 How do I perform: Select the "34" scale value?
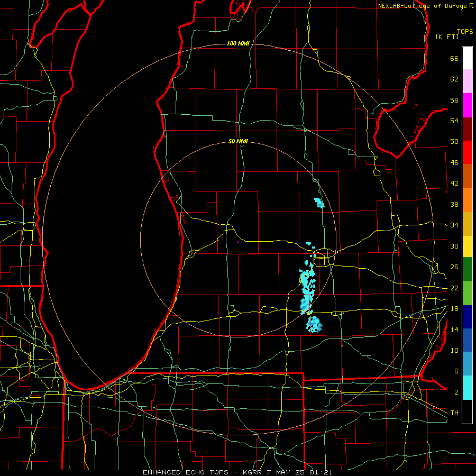click(x=454, y=225)
